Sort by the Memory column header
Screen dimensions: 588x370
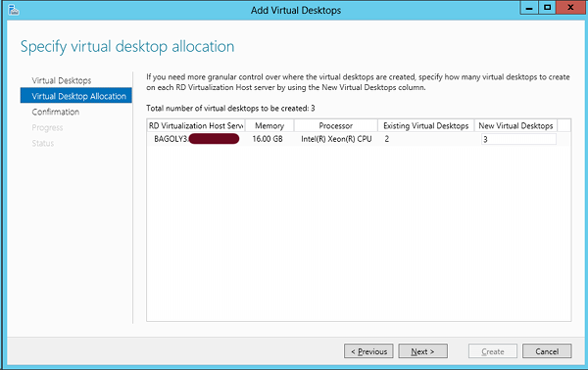[x=269, y=126]
